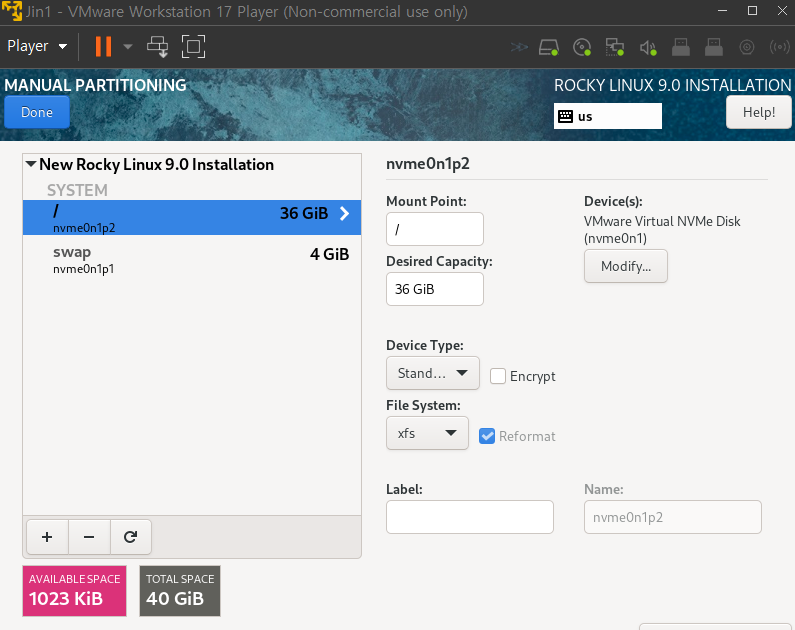Image resolution: width=795 pixels, height=630 pixels.
Task: Maximize the VMware Player window
Action: tap(752, 11)
